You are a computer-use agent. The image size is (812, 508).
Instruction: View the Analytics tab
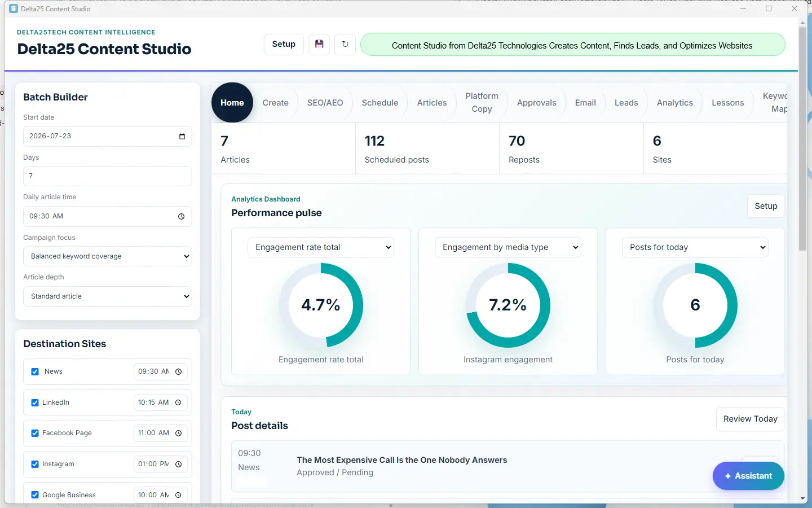pyautogui.click(x=675, y=103)
